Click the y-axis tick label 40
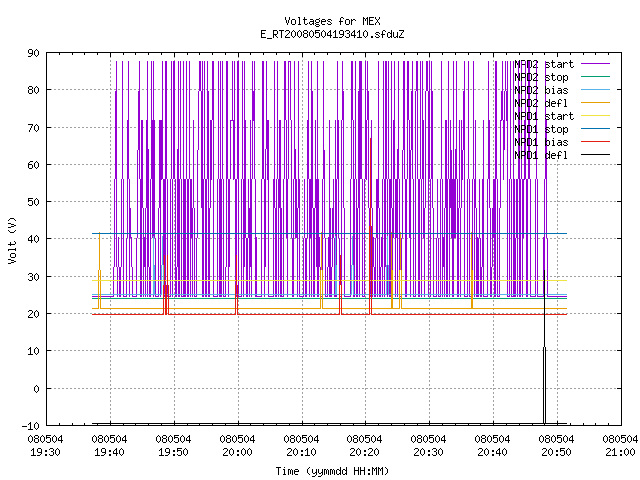This screenshot has height=480, width=640. [x=34, y=239]
